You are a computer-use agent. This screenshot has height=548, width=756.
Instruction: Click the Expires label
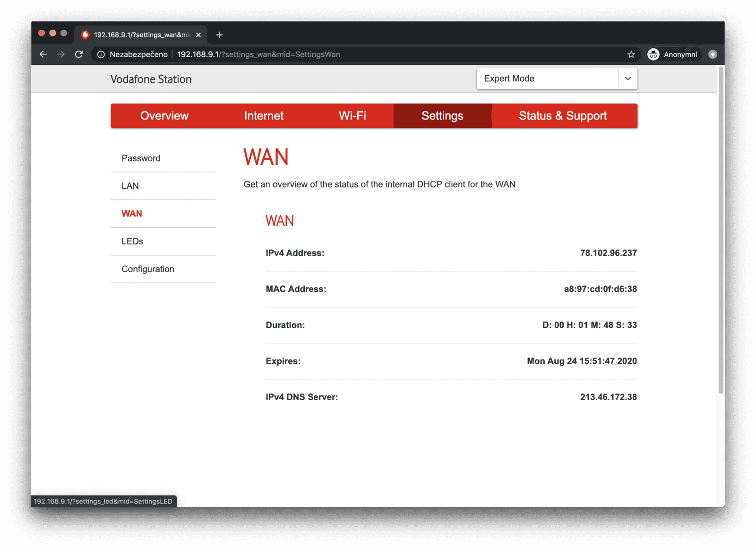click(283, 361)
